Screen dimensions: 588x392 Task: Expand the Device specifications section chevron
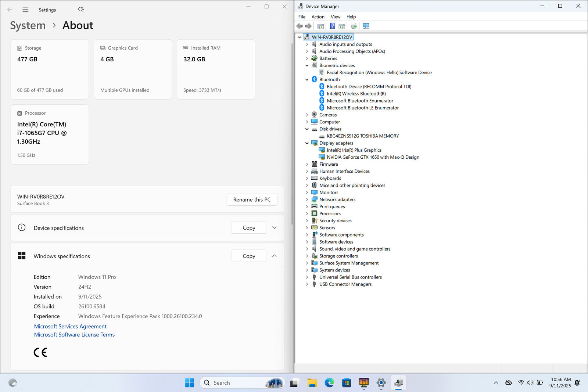[x=274, y=228]
